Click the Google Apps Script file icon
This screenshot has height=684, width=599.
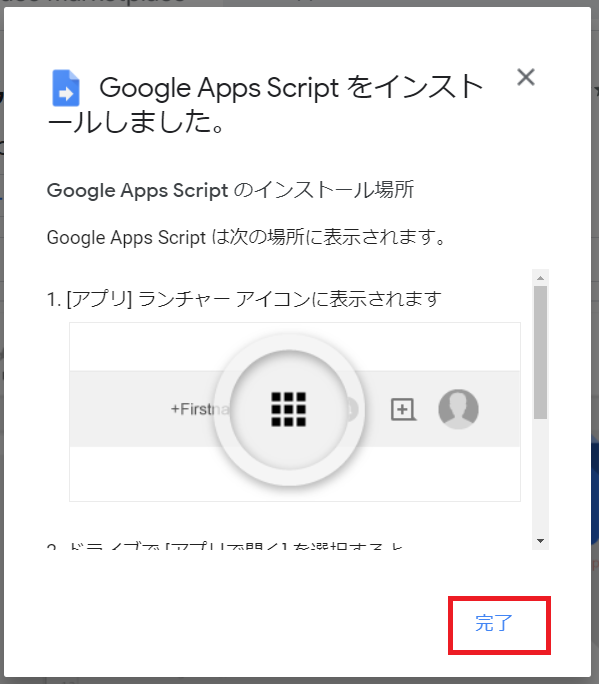(66, 88)
